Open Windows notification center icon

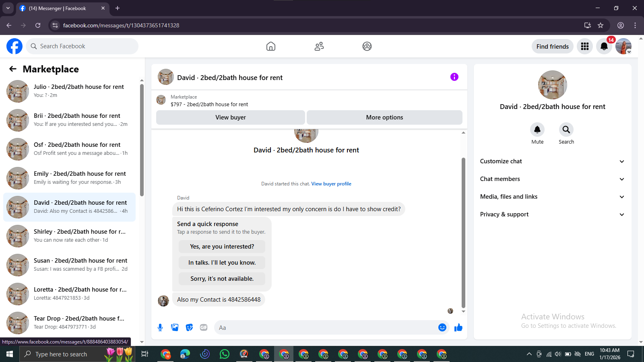[631, 354]
